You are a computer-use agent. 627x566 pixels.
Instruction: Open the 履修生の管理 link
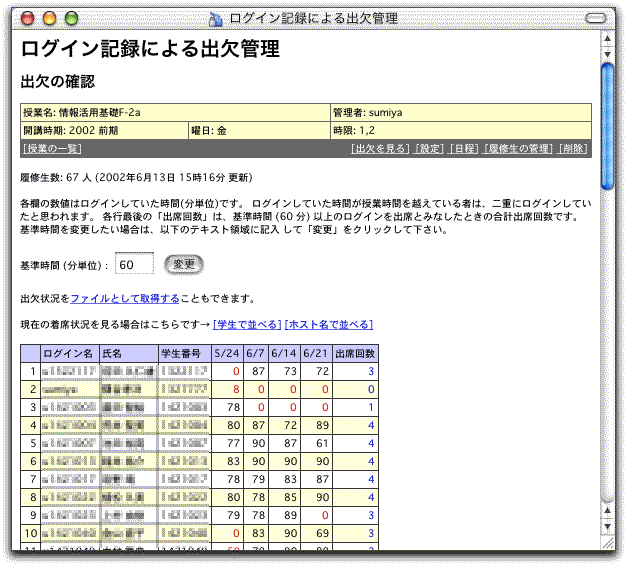(518, 149)
